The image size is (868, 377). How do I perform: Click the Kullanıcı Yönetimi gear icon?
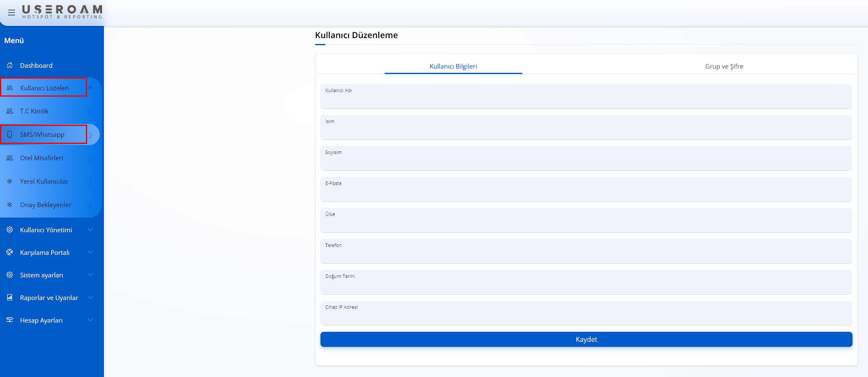point(10,230)
